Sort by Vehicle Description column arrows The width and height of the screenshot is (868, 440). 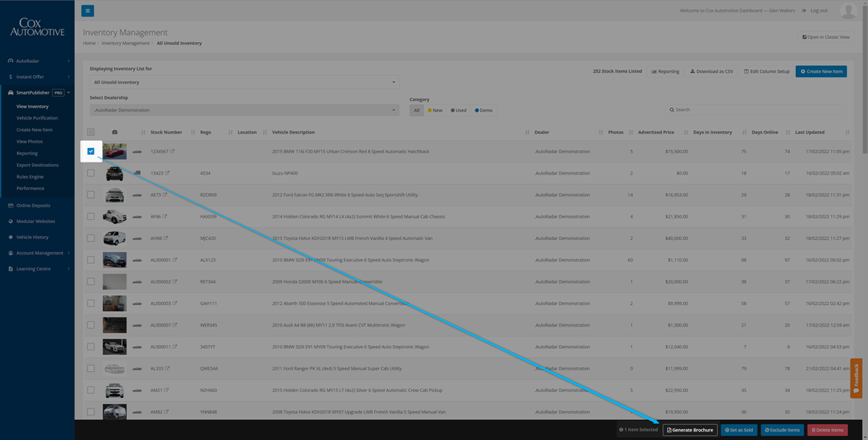(x=527, y=133)
